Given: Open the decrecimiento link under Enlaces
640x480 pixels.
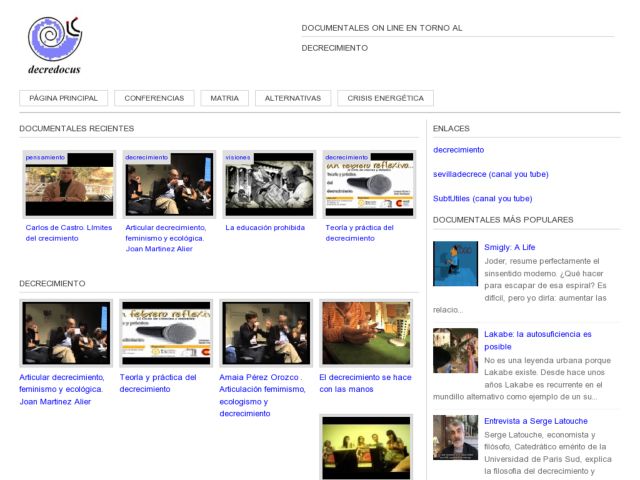Looking at the screenshot, I should pos(458,150).
